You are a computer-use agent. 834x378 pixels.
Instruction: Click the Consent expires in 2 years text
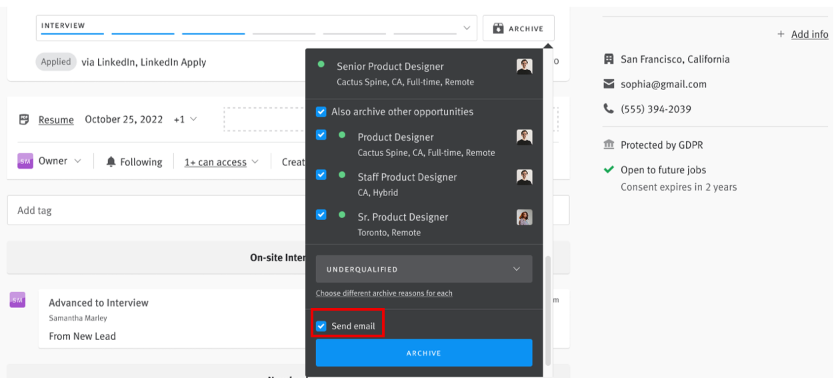coord(679,187)
